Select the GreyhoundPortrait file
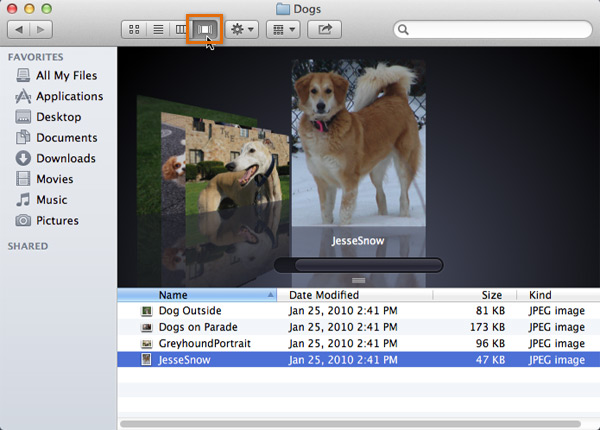Screen dimensions: 600x430 (x=359, y=344)
